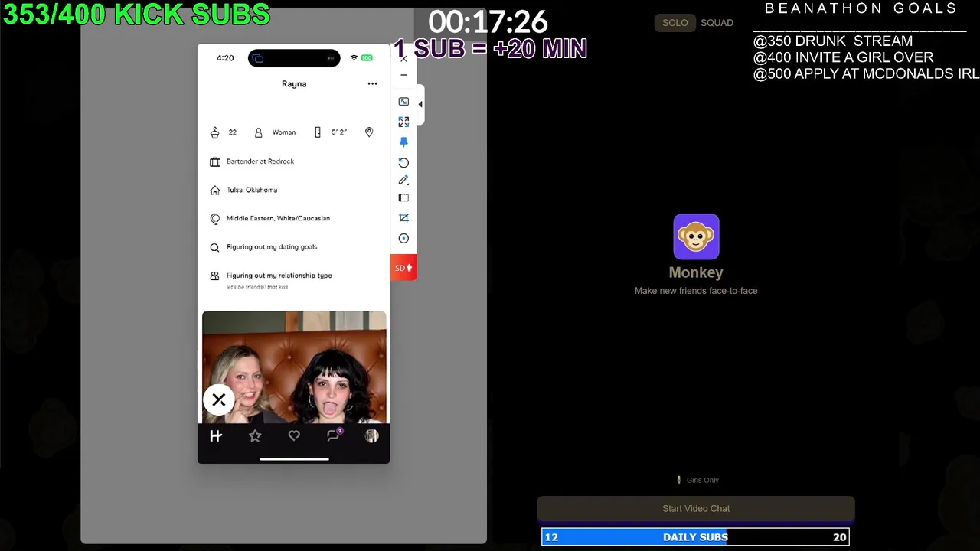
Task: Tap the X skip button on the photo
Action: (x=219, y=399)
